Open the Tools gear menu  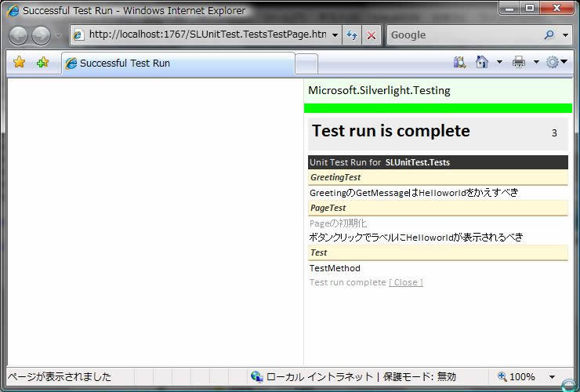[x=556, y=62]
